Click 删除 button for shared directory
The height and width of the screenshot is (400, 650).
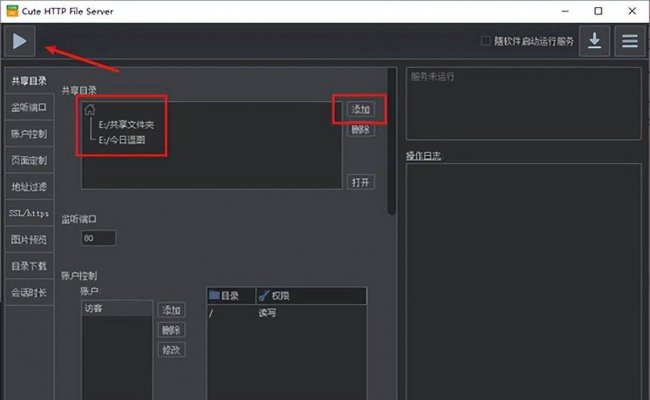click(361, 130)
